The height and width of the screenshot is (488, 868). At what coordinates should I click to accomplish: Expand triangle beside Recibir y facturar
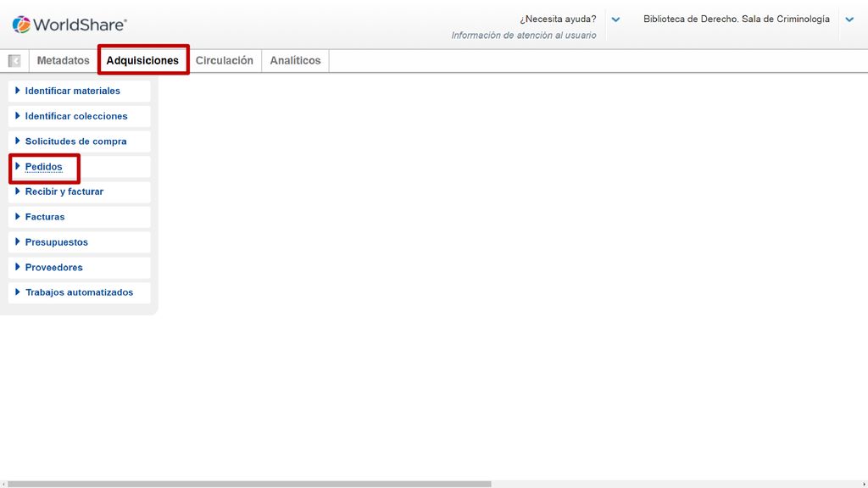17,191
